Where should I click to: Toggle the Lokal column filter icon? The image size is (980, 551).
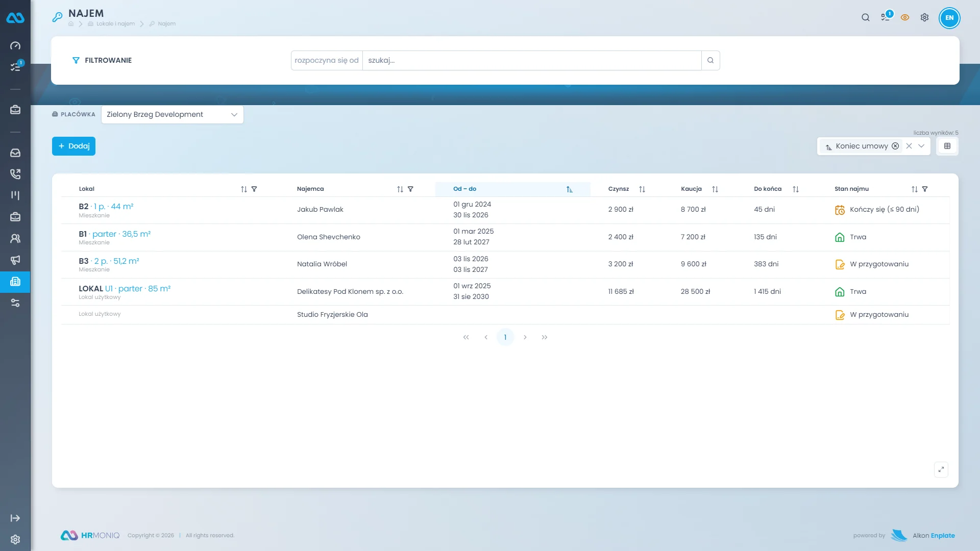254,189
